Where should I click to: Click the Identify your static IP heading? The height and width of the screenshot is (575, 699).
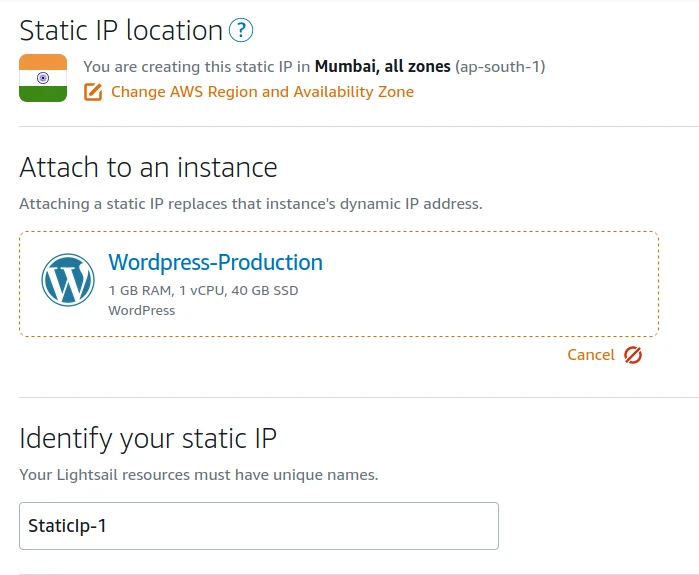click(148, 438)
